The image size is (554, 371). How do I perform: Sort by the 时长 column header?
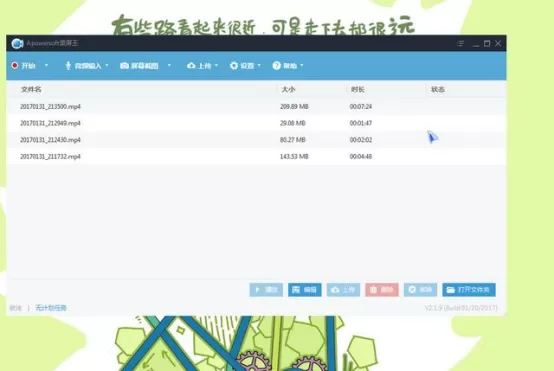tap(358, 89)
